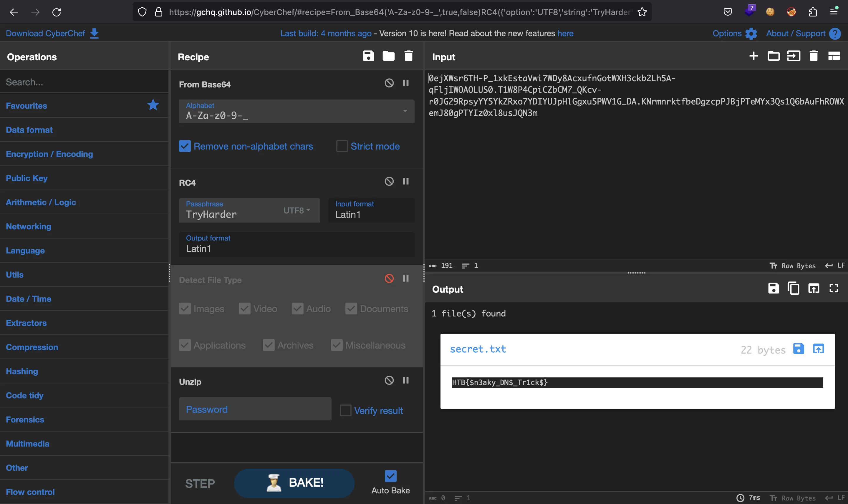The height and width of the screenshot is (504, 848).
Task: Save secret.txt extracted file
Action: (799, 349)
